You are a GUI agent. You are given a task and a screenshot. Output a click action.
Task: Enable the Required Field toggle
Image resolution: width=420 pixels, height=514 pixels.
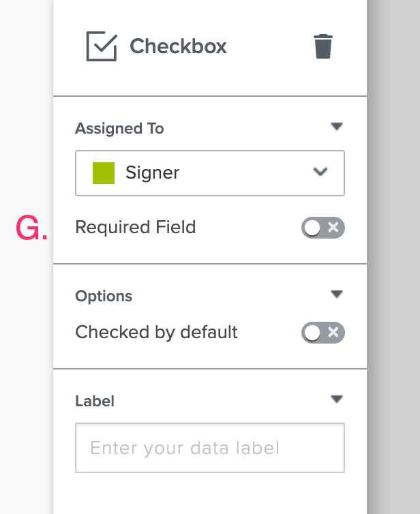(323, 228)
